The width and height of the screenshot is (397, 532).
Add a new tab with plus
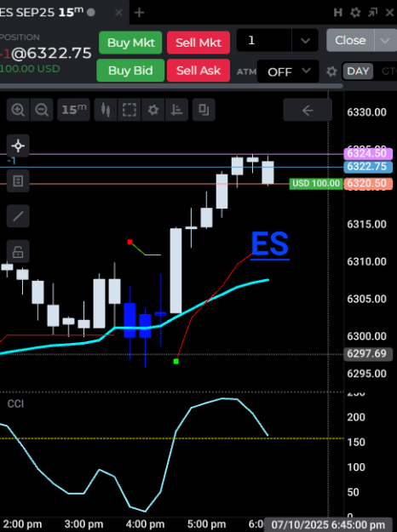pos(139,13)
